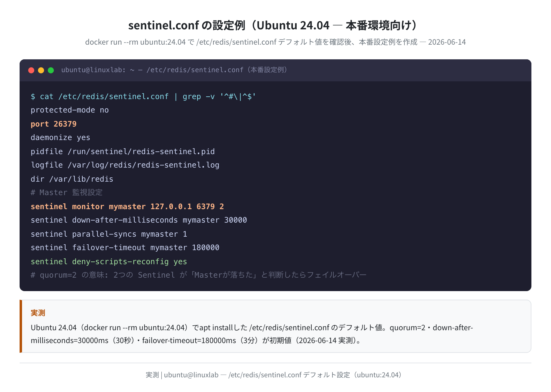551x392 pixels.
Task: Click the comment '# quorum=2 の意味'
Action: coord(198,275)
